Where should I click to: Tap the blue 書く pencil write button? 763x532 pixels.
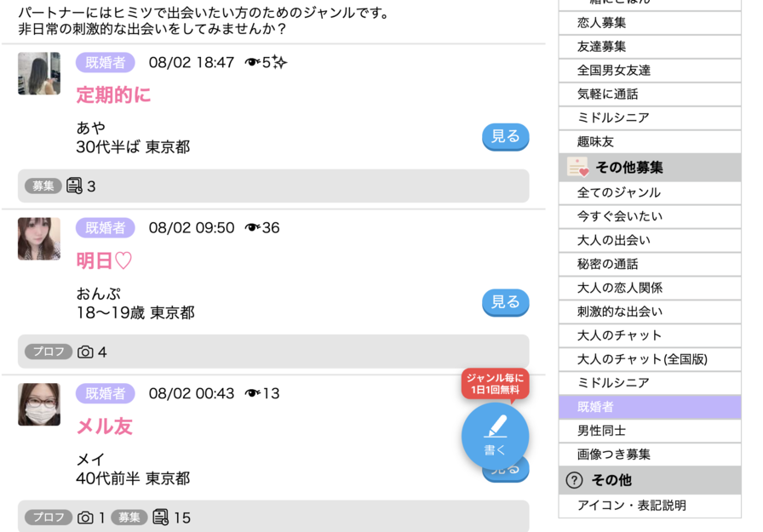pyautogui.click(x=495, y=436)
